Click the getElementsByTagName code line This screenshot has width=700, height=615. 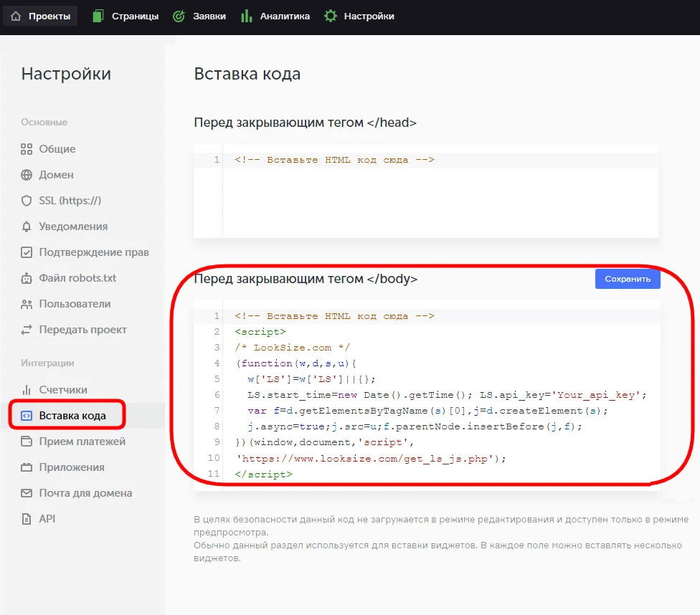coord(426,411)
